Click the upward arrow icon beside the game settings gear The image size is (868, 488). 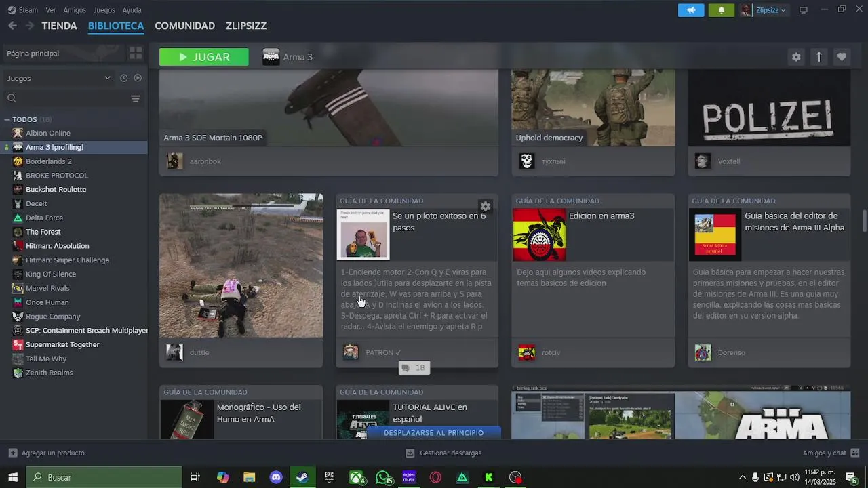point(818,57)
